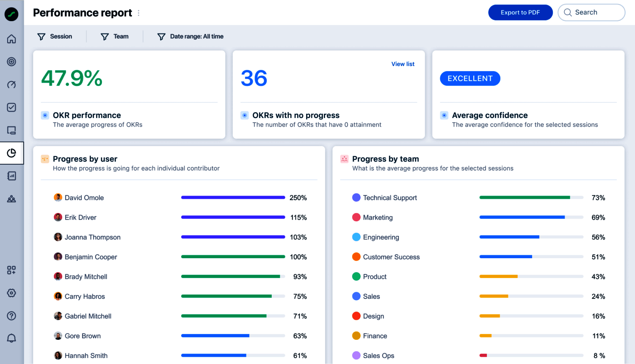
Task: Open the Team filter
Action: coord(114,36)
